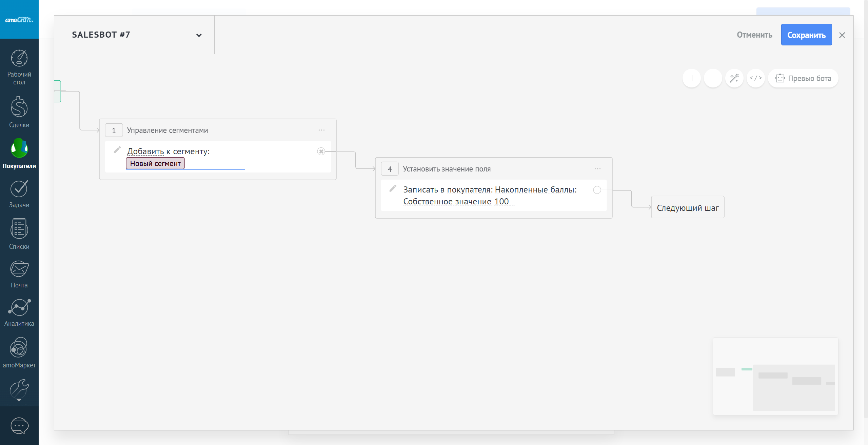
Task: Go to Списки in the sidebar
Action: (19, 234)
